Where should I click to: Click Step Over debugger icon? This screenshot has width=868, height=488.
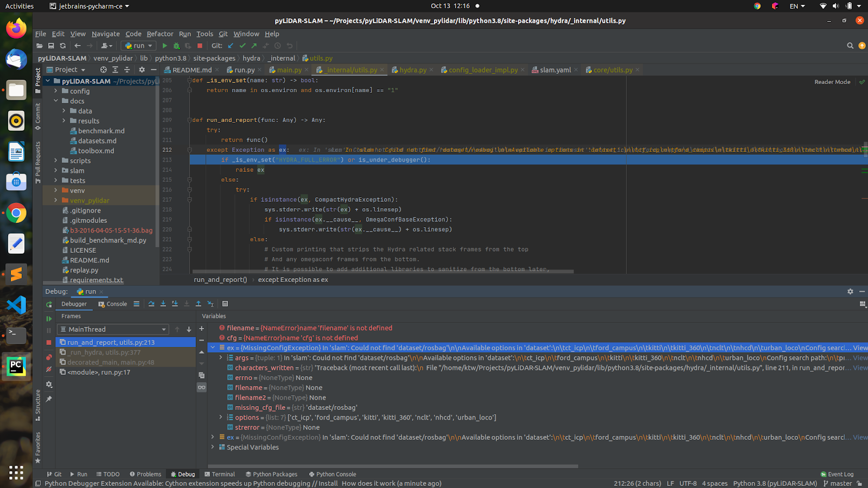(151, 304)
